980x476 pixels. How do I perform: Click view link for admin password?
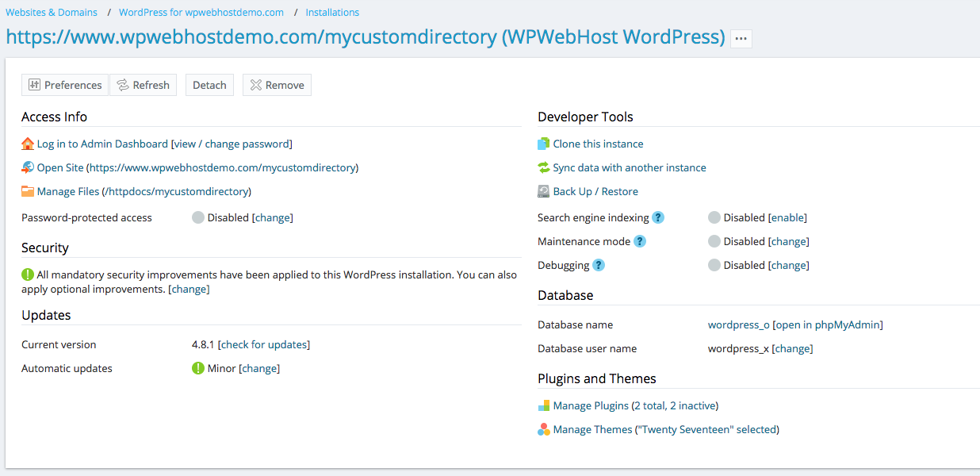point(185,144)
